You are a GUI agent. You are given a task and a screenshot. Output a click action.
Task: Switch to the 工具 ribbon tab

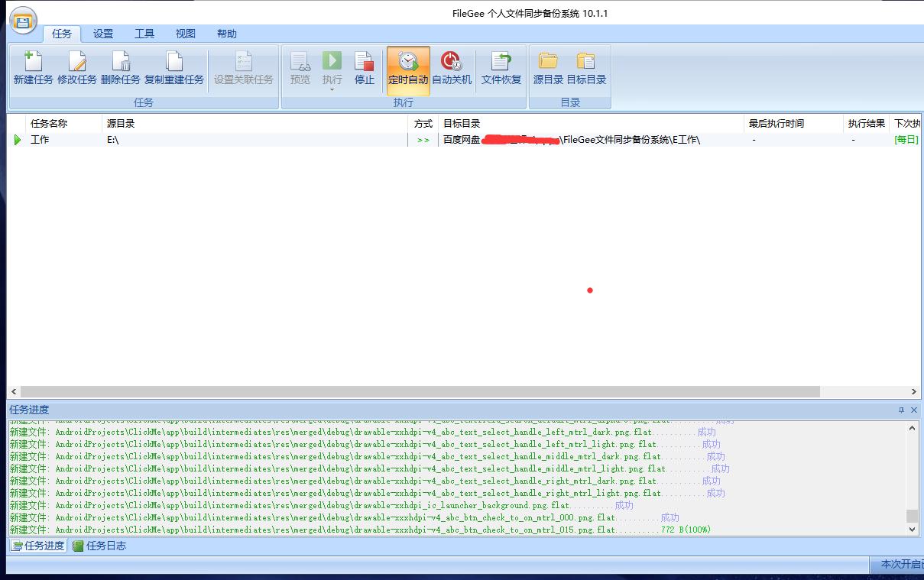pos(144,34)
